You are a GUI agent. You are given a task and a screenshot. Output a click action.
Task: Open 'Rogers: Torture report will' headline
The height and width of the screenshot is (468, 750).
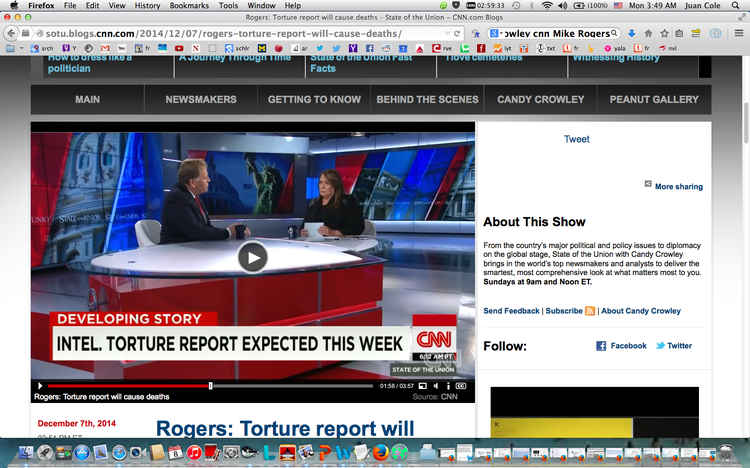(x=285, y=428)
